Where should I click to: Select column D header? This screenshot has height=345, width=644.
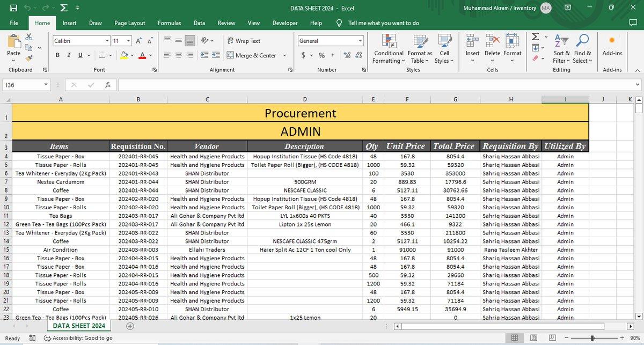pyautogui.click(x=305, y=99)
